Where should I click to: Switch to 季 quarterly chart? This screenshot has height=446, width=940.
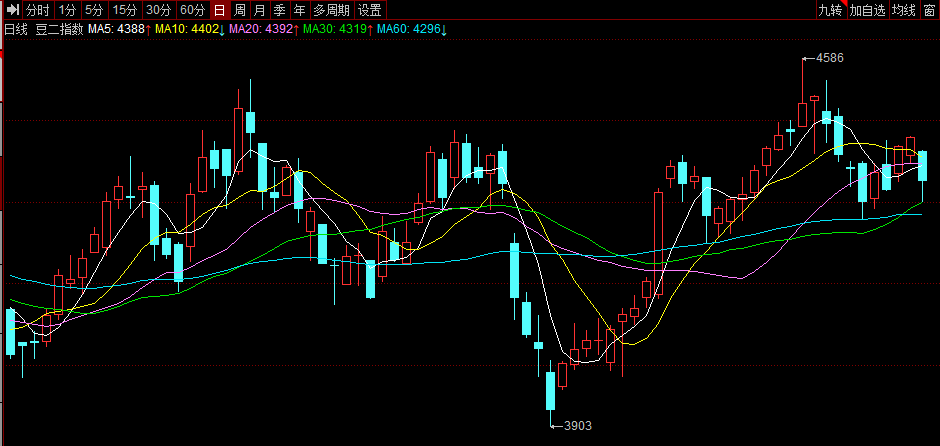pyautogui.click(x=279, y=10)
